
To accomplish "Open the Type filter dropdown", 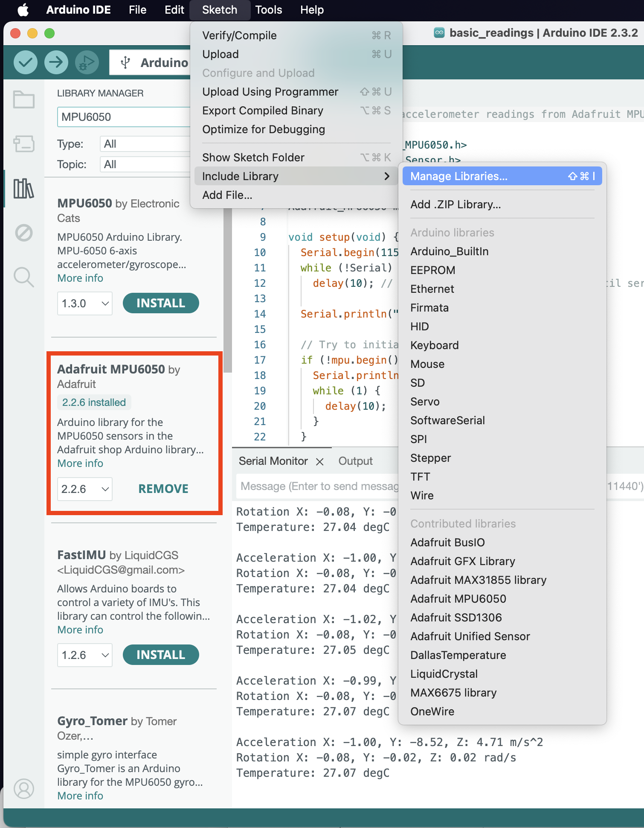I will [145, 144].
